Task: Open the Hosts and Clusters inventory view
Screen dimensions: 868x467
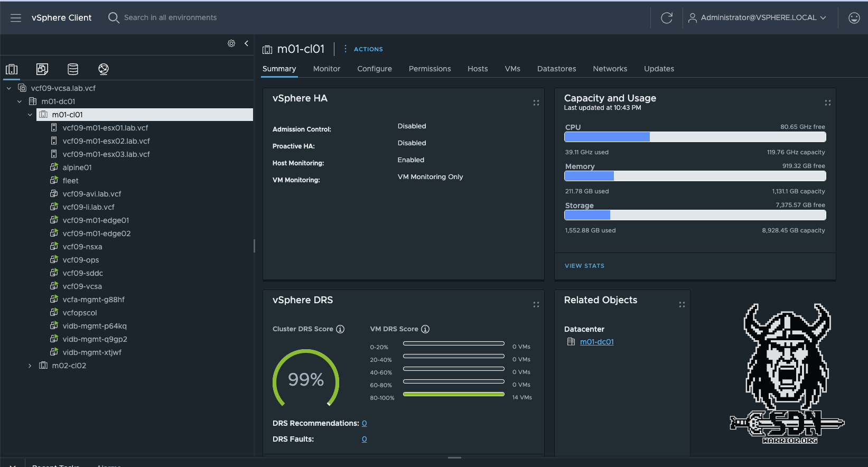Action: point(12,69)
